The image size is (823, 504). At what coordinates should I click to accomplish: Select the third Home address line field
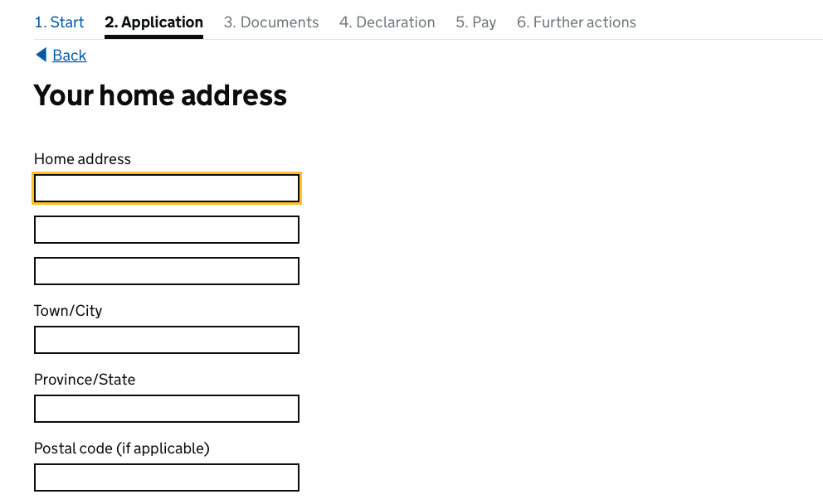[x=167, y=271]
